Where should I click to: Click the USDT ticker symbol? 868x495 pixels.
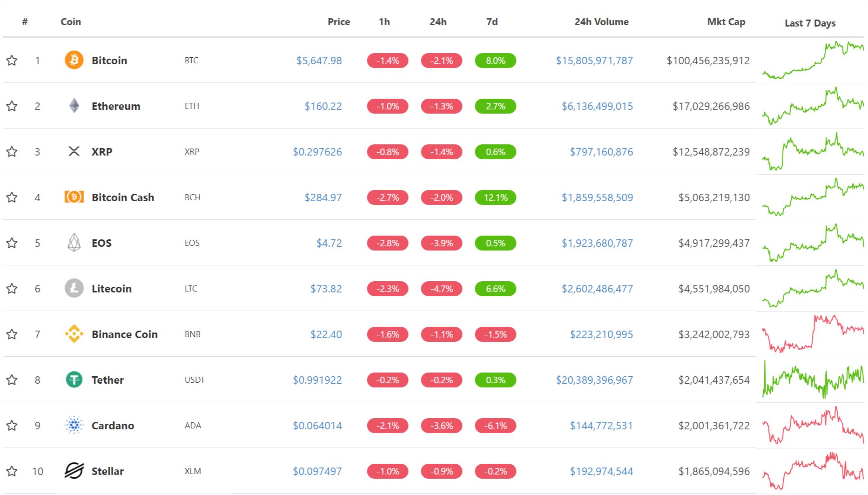point(195,380)
